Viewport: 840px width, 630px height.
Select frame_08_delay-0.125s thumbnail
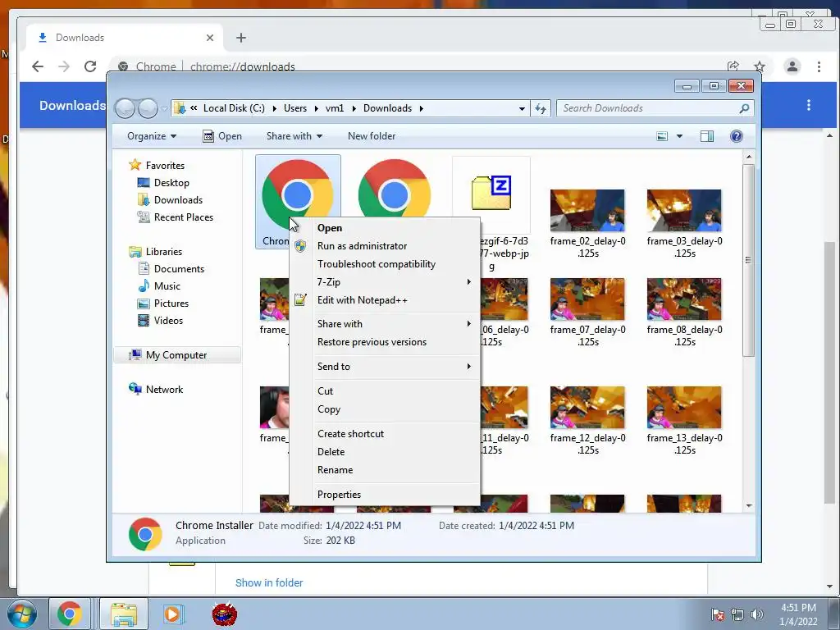(x=684, y=299)
